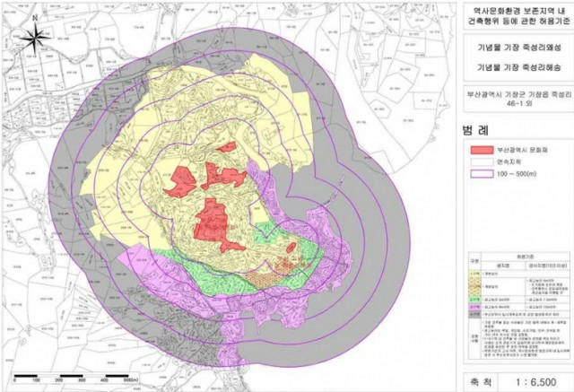Screen dimensions: 574x392
Task: Click the address '부산광역시 기장군 기장읍 죽성리' text
Action: pyautogui.click(x=518, y=94)
